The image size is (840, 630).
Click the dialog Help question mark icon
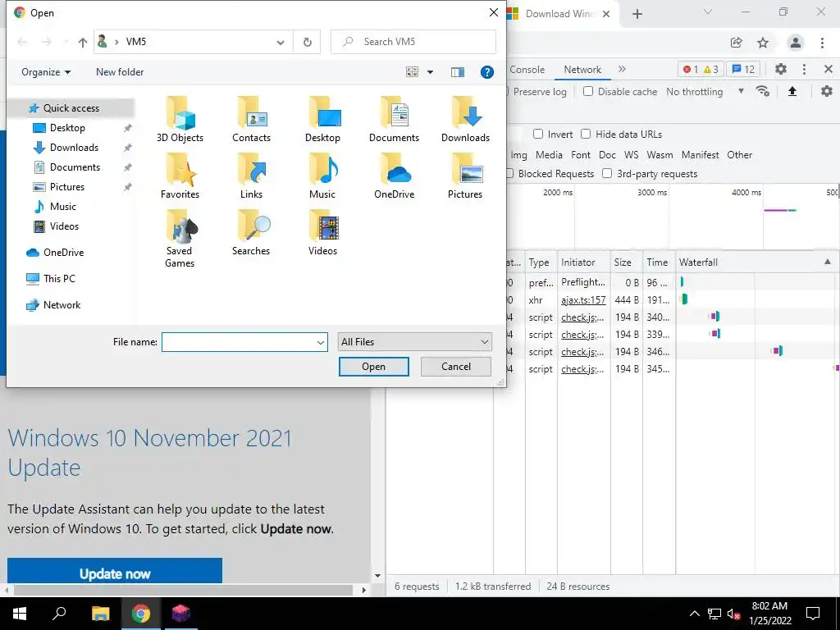click(487, 72)
